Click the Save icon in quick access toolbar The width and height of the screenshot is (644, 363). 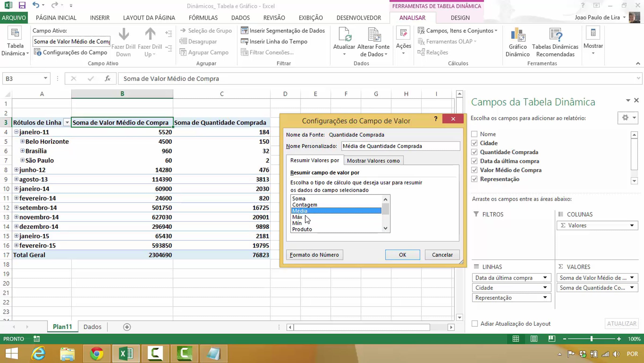coord(22,5)
